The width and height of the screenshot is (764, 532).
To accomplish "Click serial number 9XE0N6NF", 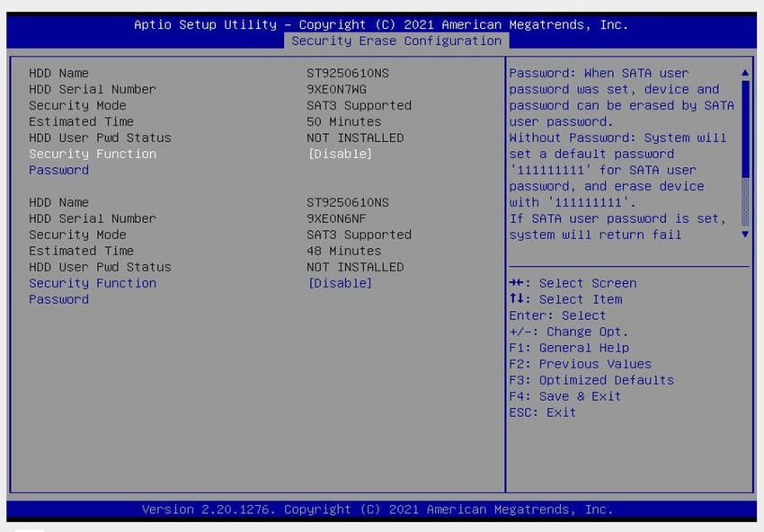I will point(337,218).
